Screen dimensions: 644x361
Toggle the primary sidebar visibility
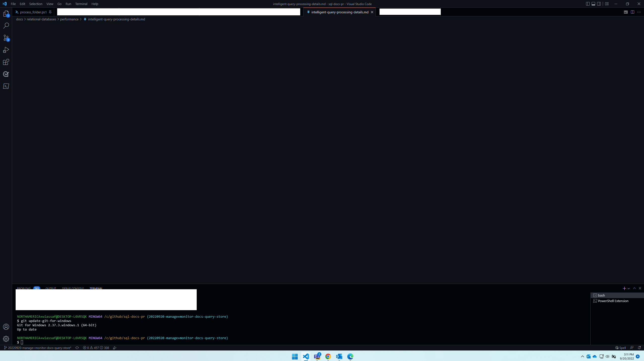click(587, 4)
